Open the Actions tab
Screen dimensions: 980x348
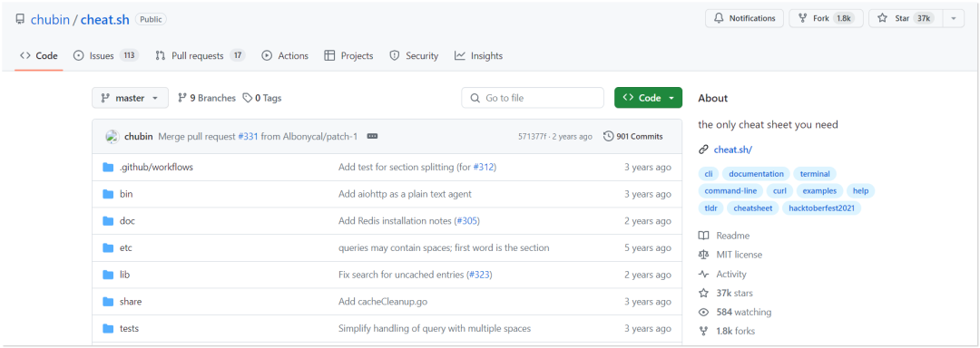tap(285, 55)
